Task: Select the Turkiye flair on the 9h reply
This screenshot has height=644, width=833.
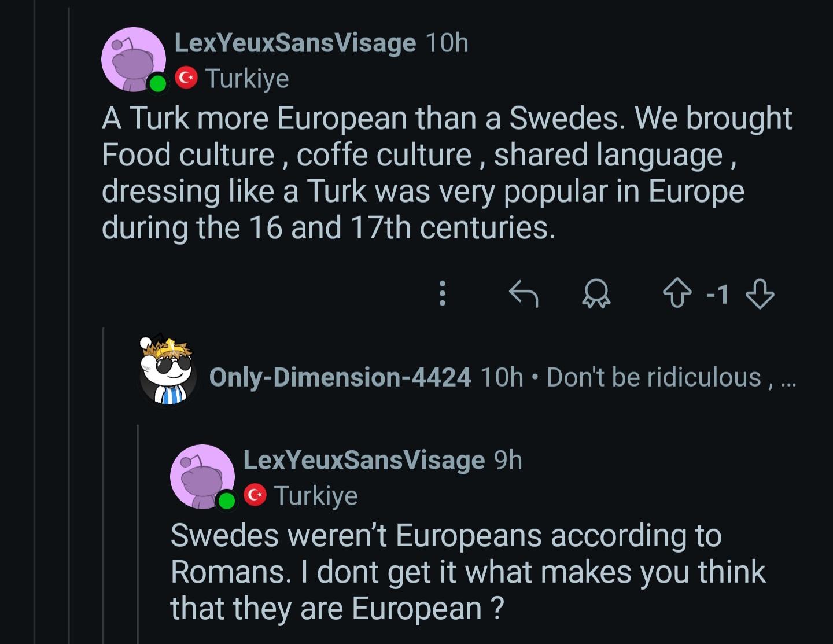Action: [x=316, y=496]
